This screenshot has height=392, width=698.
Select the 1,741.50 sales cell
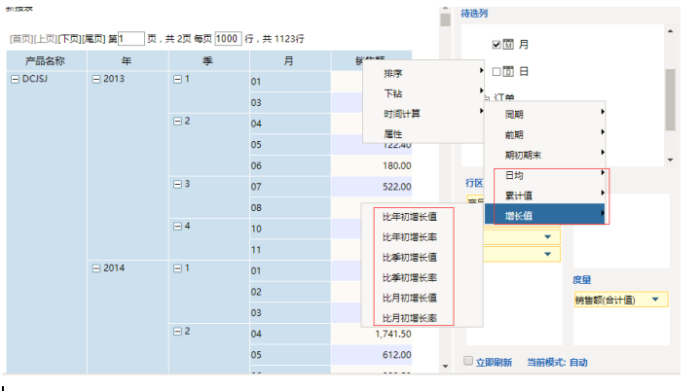[372, 334]
